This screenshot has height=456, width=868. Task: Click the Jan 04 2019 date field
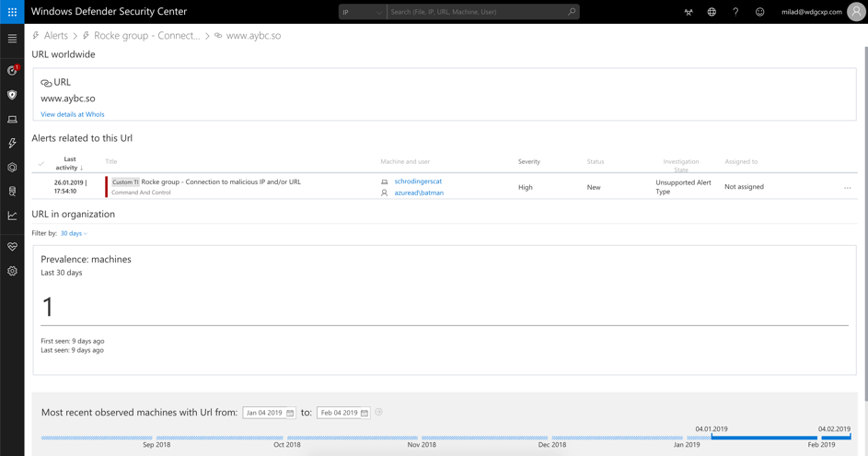(269, 413)
